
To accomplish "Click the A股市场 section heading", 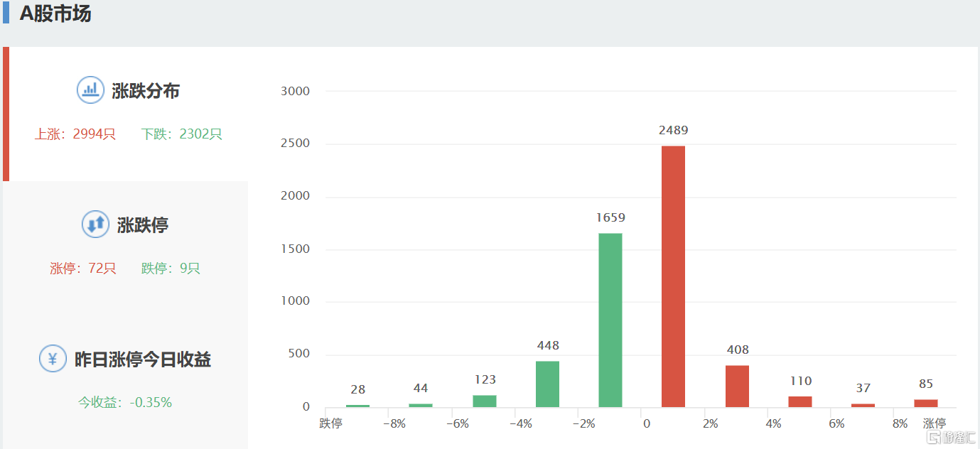I will (x=55, y=13).
